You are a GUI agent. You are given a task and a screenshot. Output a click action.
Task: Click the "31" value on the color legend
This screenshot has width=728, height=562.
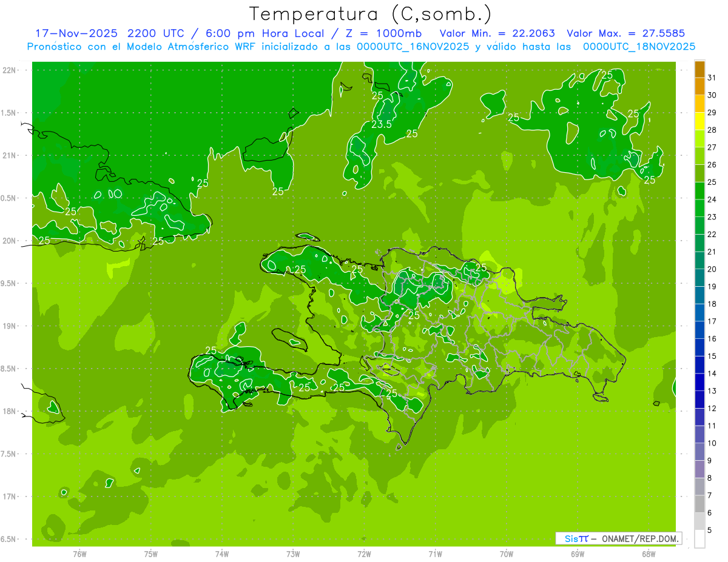[712, 78]
